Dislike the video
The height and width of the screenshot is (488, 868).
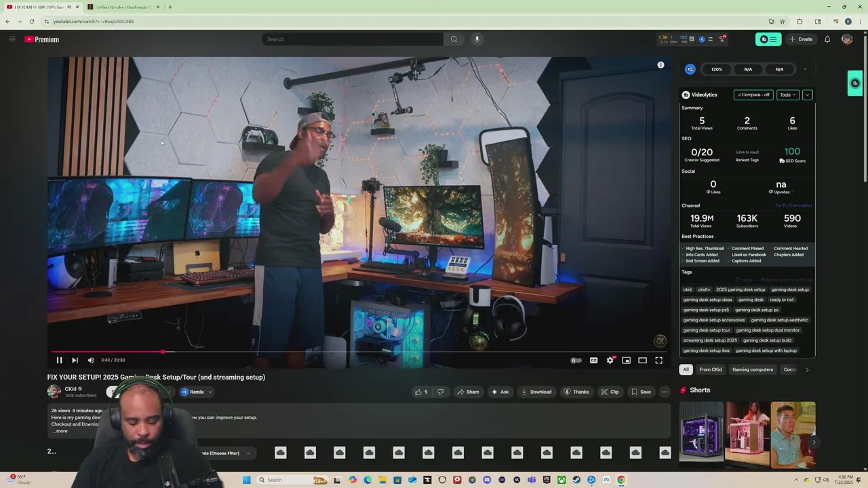[440, 392]
